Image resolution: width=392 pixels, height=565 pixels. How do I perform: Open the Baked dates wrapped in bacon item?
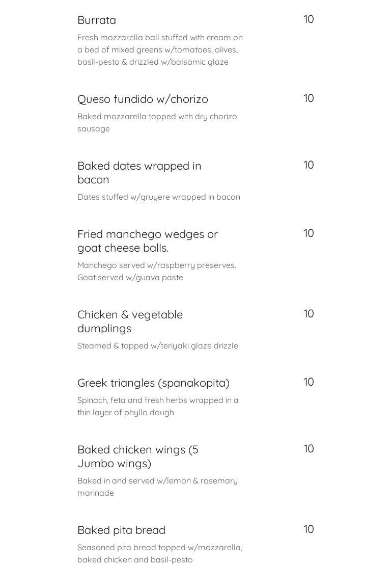[x=139, y=173]
